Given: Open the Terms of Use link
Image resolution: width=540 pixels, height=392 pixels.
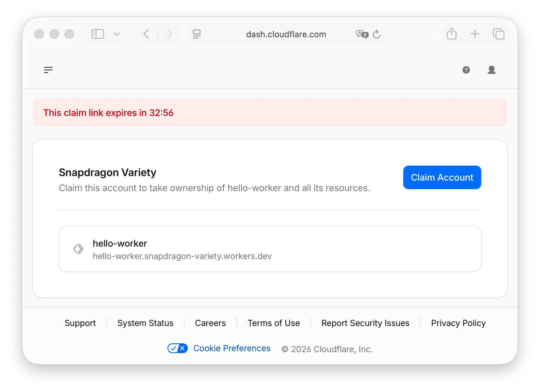Looking at the screenshot, I should tap(274, 323).
